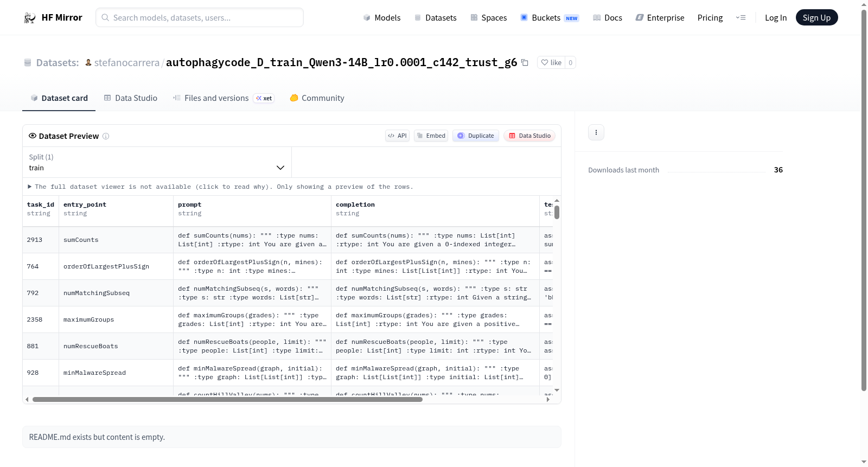Click the Embed button
Screen dimensions: 868x467
point(431,136)
